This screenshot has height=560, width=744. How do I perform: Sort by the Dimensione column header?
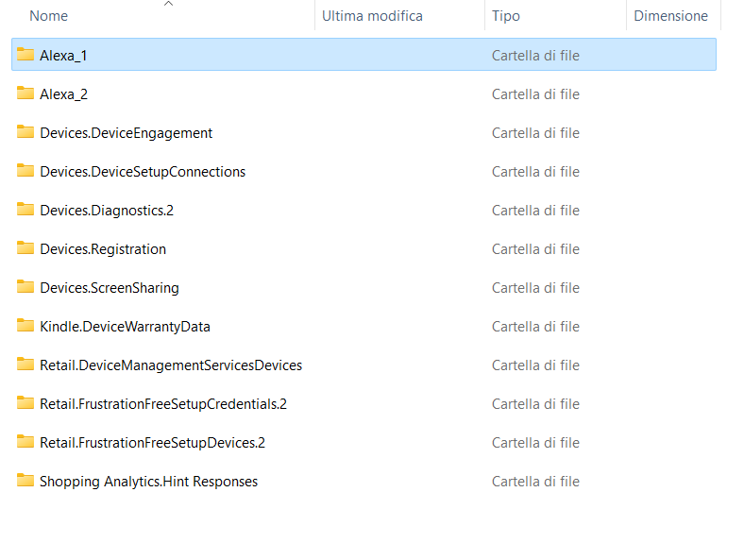tap(670, 16)
